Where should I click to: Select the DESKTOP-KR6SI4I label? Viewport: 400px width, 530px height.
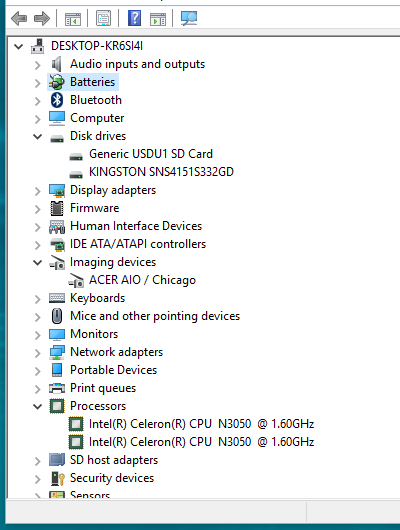click(x=97, y=46)
